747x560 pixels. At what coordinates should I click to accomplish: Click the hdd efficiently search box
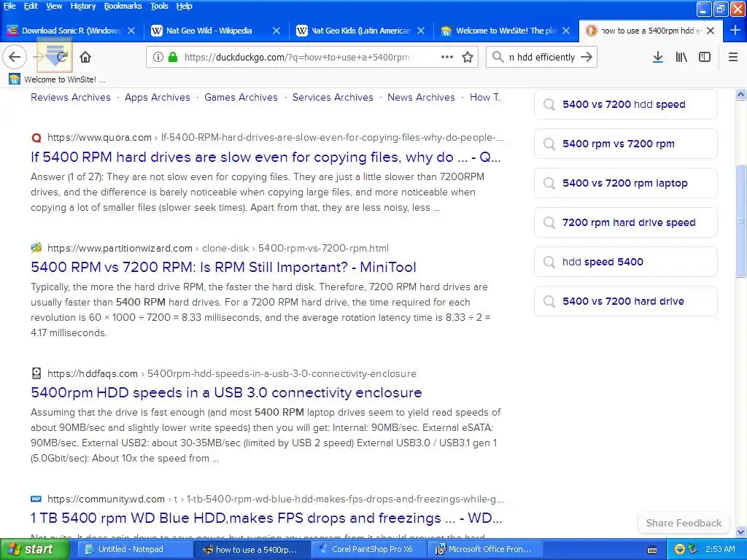542,57
